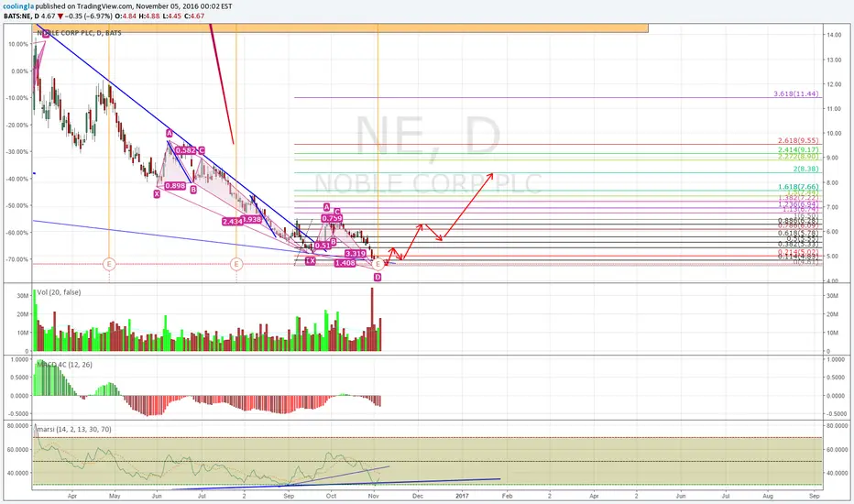Select the orange rectangle drawing at chart top
Viewport: 854px width, 504px height.
342,28
